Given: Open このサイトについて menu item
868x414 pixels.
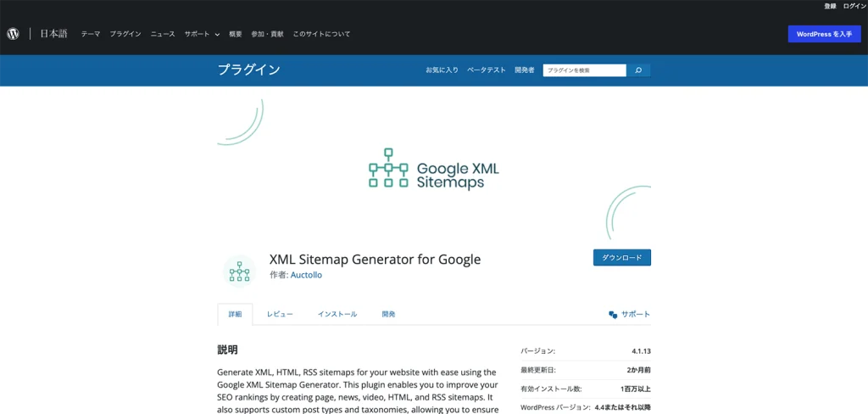Looking at the screenshot, I should point(321,34).
